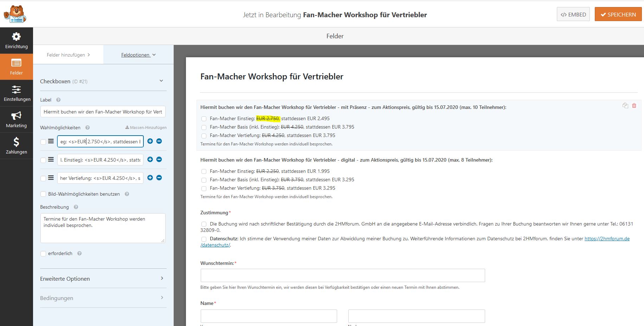
Task: Check digital Fan-Macher Vertiefung EUR 3.295 option
Action: pyautogui.click(x=204, y=188)
